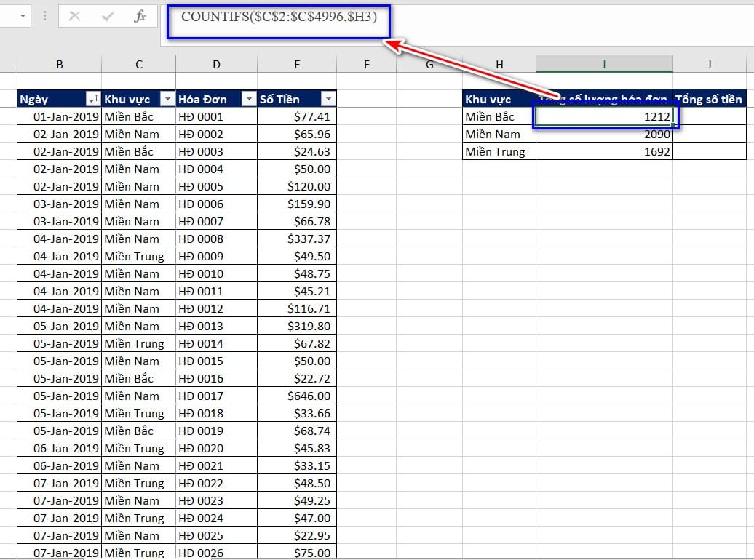Select the Tổng số tiền header cell
Screen dimensions: 754x560
(709, 99)
